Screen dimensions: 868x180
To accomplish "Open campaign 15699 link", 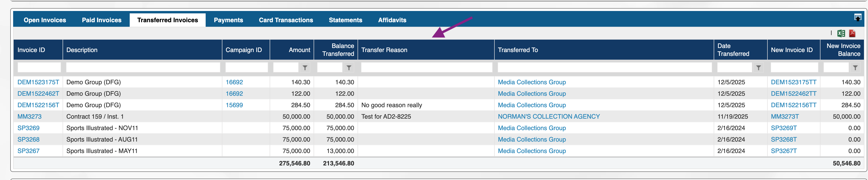I will (234, 105).
